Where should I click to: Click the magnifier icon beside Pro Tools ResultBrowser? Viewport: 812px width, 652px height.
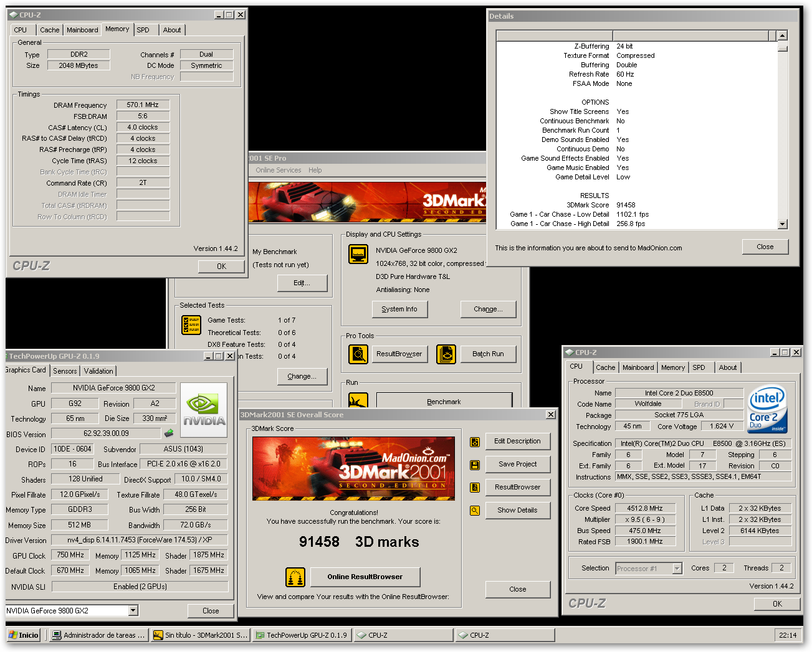pyautogui.click(x=358, y=354)
